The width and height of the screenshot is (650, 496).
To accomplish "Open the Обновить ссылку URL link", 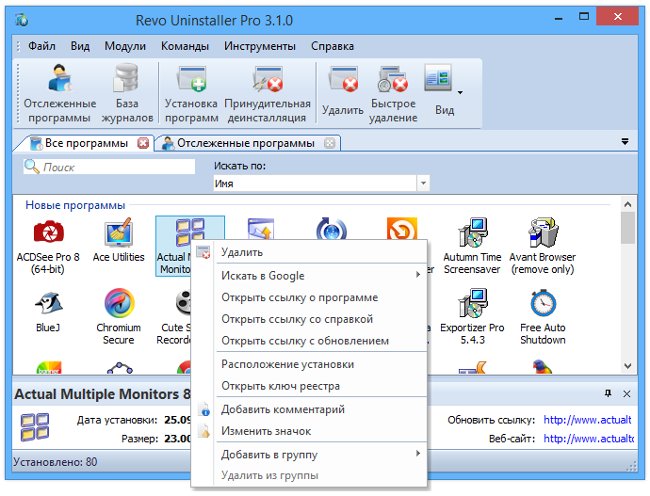I will (x=587, y=420).
